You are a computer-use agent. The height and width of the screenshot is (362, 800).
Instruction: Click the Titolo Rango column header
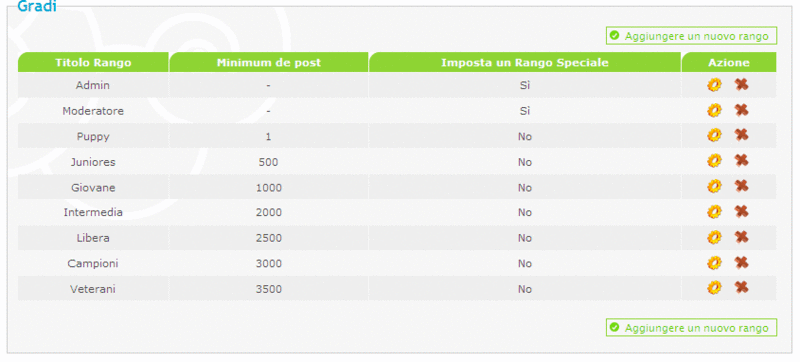pyautogui.click(x=93, y=62)
